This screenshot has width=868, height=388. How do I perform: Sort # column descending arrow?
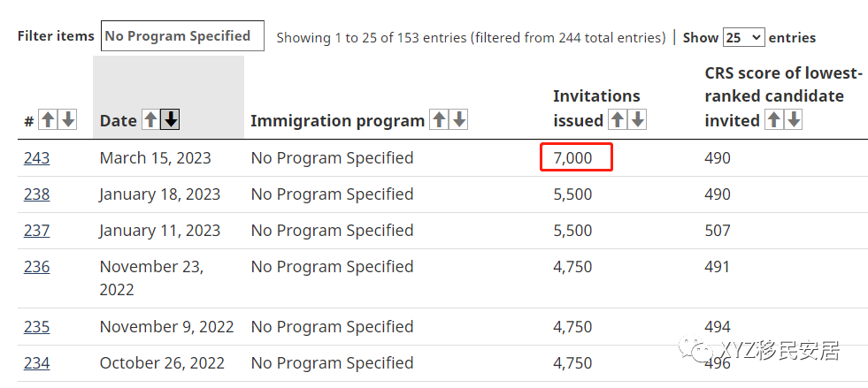(x=68, y=120)
